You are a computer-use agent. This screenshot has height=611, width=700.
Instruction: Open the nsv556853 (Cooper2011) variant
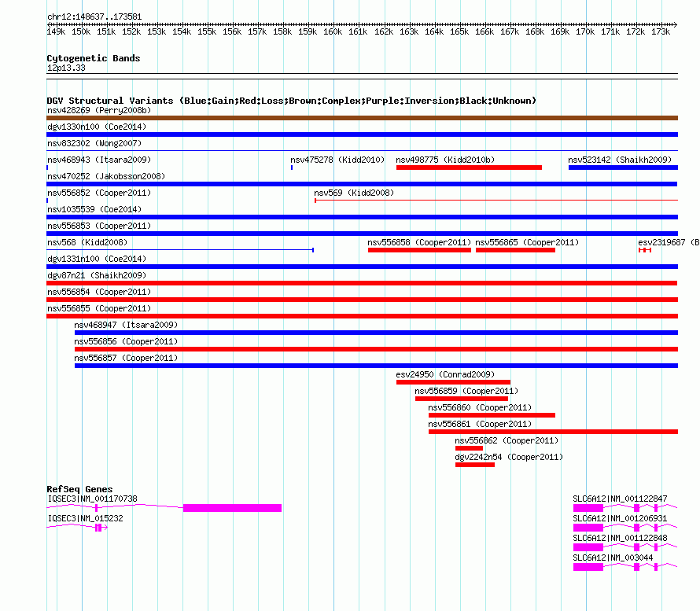point(99,226)
